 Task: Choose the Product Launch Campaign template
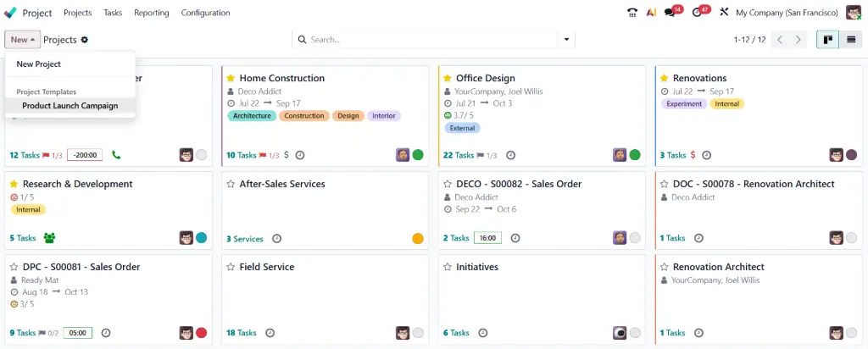[70, 106]
